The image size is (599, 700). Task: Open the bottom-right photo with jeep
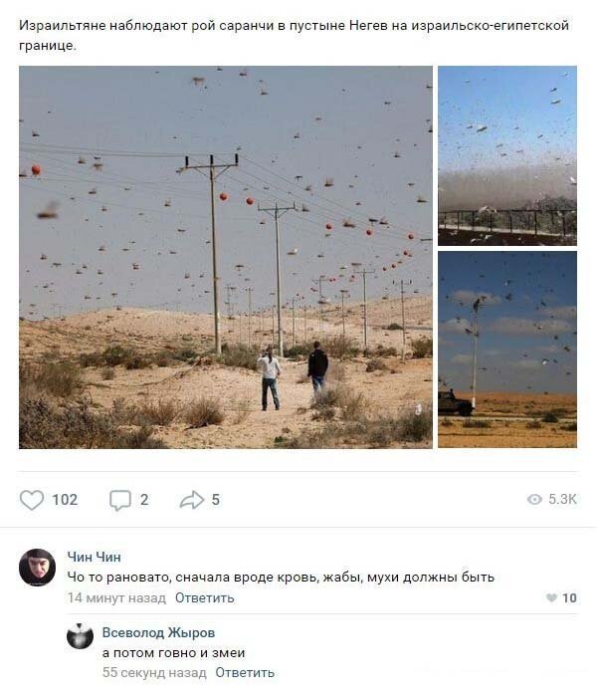pos(508,350)
